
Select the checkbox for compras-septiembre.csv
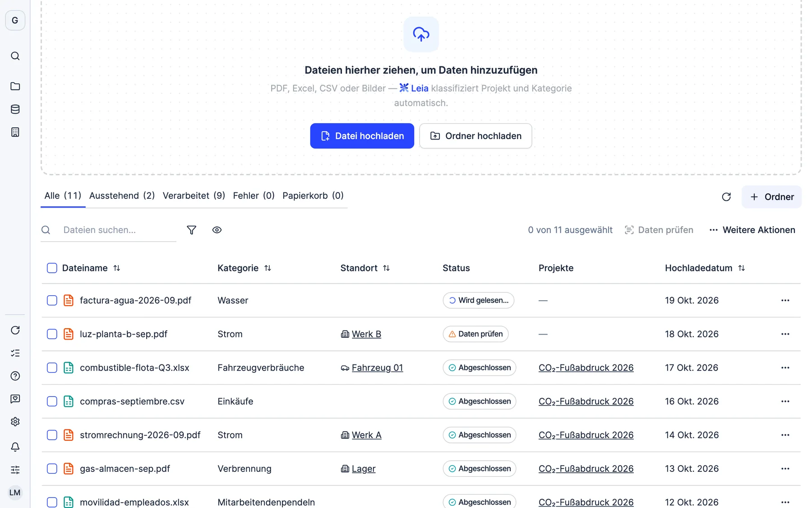pyautogui.click(x=52, y=401)
